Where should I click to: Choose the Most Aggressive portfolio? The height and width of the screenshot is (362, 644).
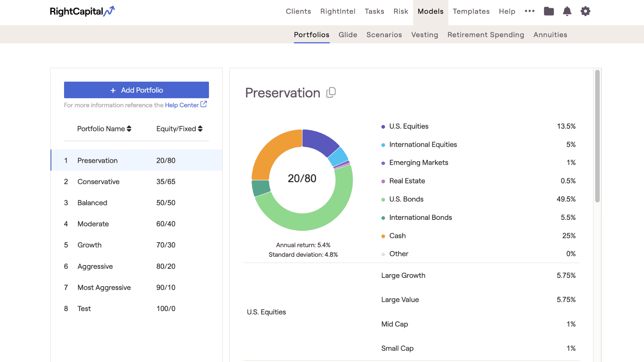[x=104, y=287]
